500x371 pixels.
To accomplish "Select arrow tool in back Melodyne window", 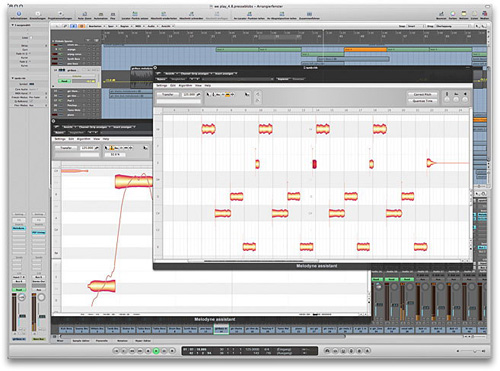I will pos(107,148).
